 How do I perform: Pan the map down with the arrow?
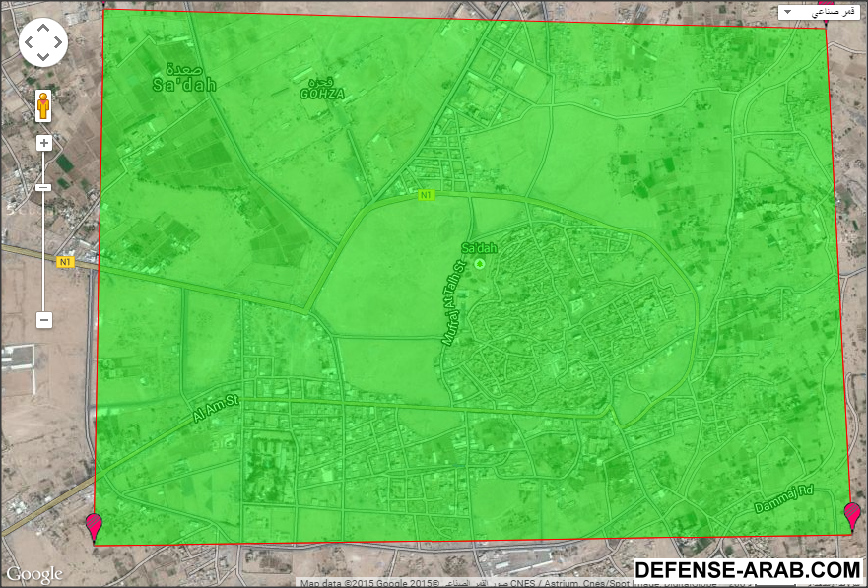click(x=43, y=58)
